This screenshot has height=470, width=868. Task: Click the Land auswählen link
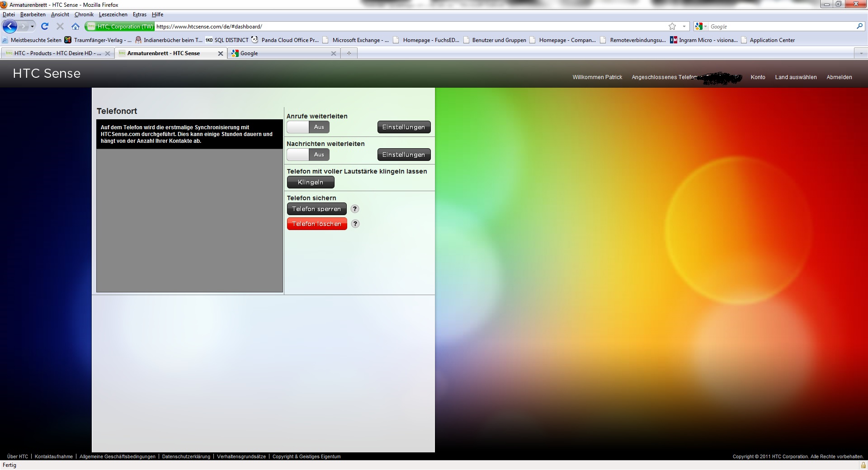click(x=796, y=77)
